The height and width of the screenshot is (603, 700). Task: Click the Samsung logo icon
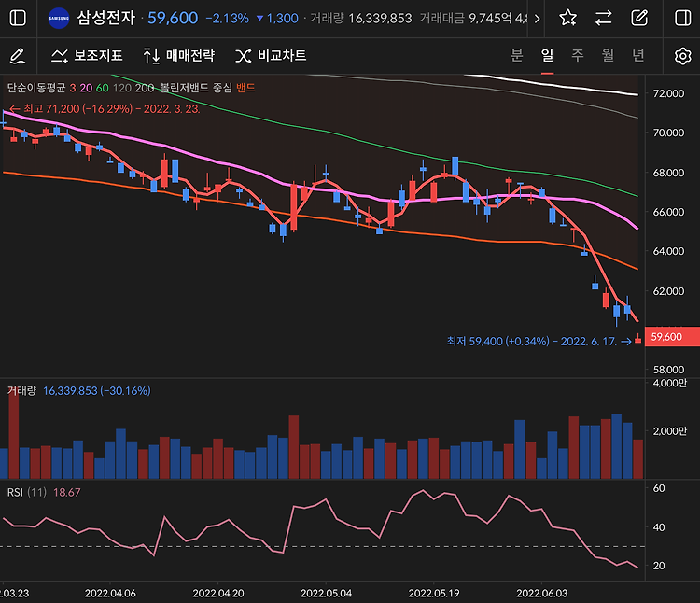point(59,19)
